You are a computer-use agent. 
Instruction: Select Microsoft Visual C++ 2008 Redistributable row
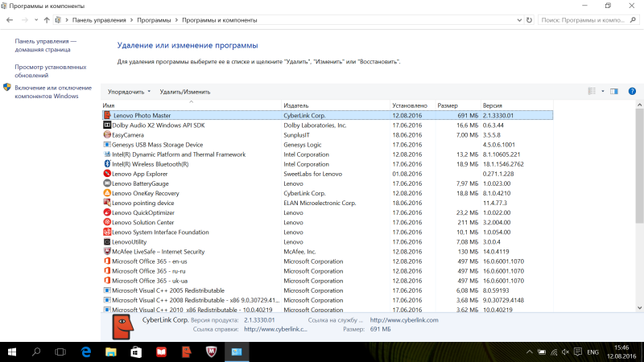pos(328,300)
